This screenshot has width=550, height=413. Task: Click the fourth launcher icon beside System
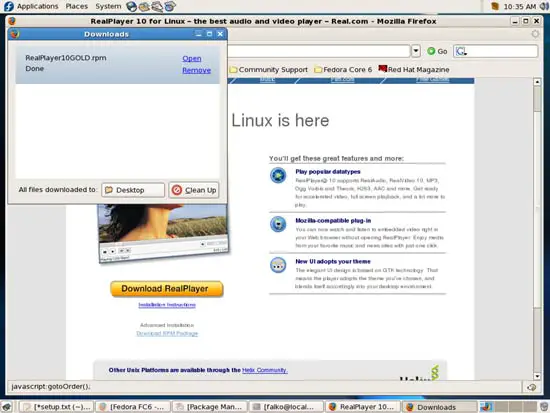click(170, 6)
